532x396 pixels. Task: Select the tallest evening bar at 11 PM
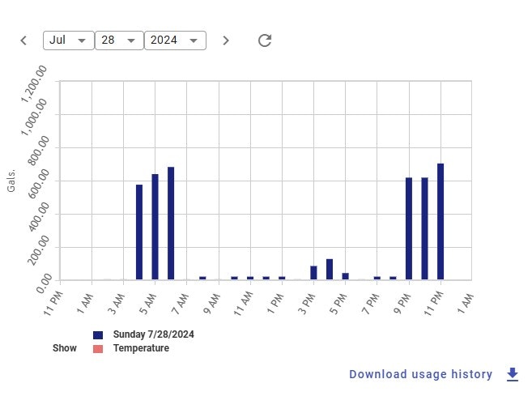click(440, 222)
